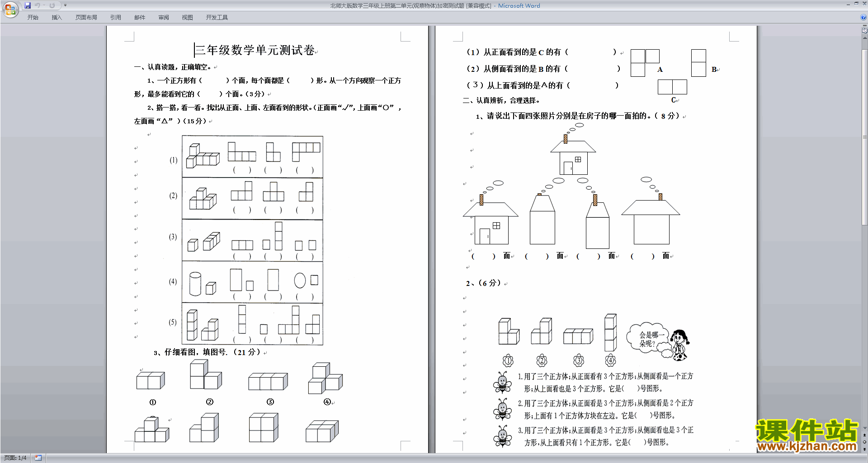
Task: Open the Select Browse Object circle button
Action: tap(865, 442)
